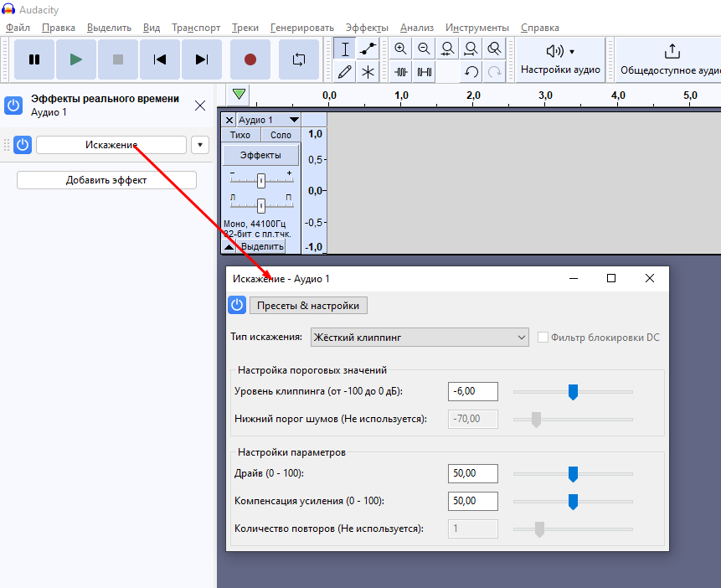Skip to start of the track
Screen dimensions: 721x588
click(159, 59)
